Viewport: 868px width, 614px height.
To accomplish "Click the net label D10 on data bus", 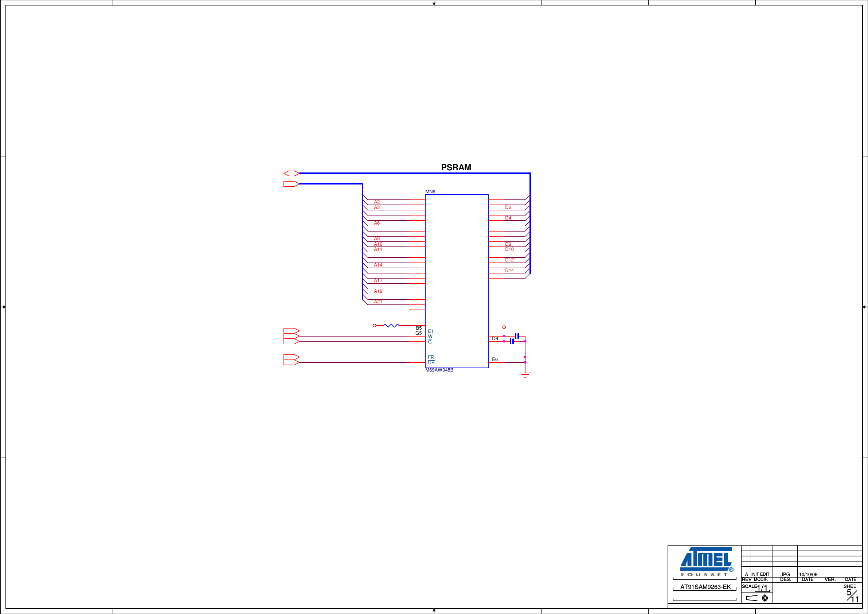I will point(509,249).
